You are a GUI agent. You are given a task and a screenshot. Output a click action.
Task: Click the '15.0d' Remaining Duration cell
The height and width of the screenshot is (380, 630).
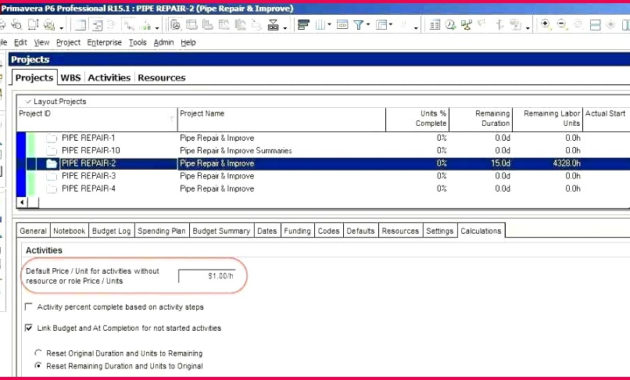point(481,163)
